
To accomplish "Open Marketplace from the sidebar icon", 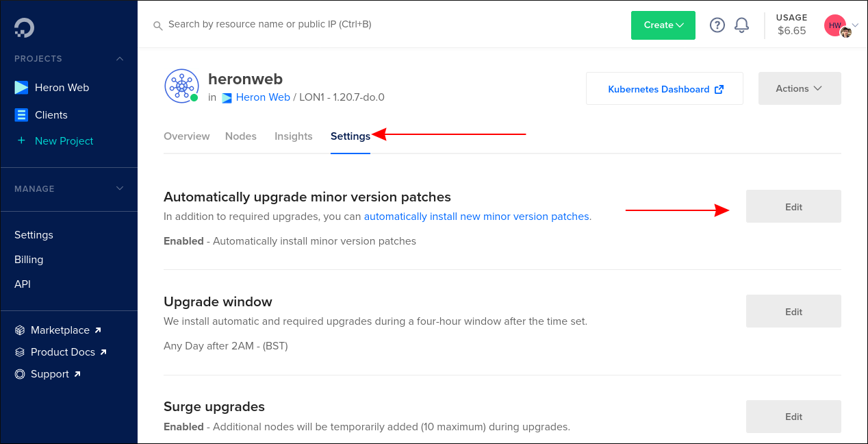I will [19, 330].
